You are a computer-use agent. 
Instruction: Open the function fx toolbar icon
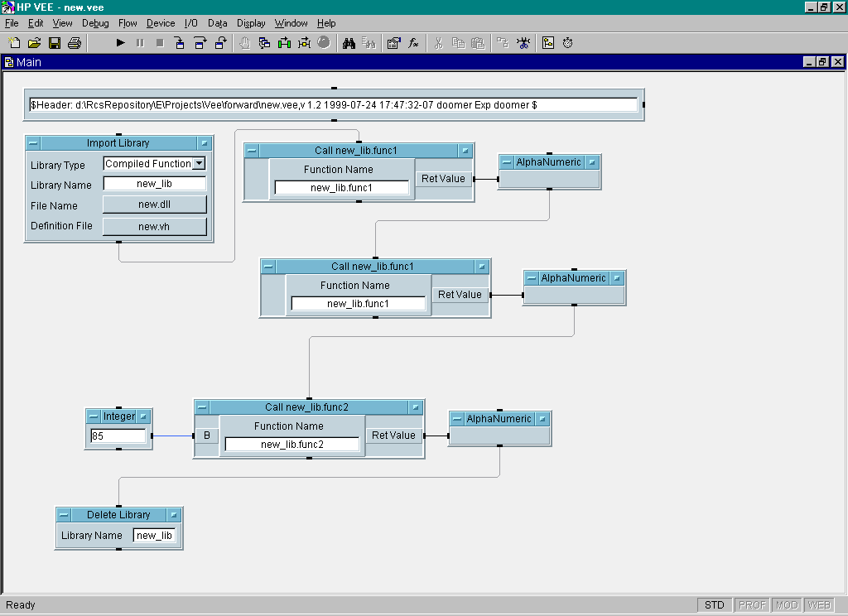tap(413, 43)
